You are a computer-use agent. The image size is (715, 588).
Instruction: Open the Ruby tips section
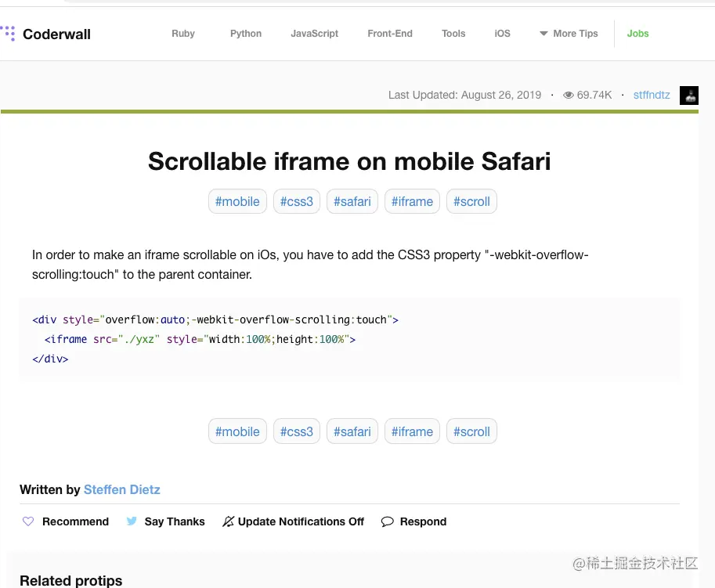pyautogui.click(x=183, y=33)
